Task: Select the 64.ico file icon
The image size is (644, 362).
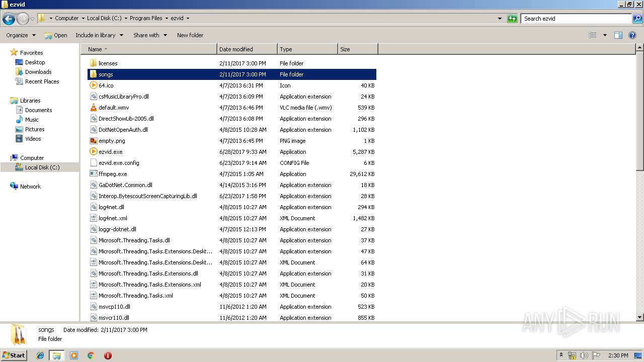Action: coord(93,85)
